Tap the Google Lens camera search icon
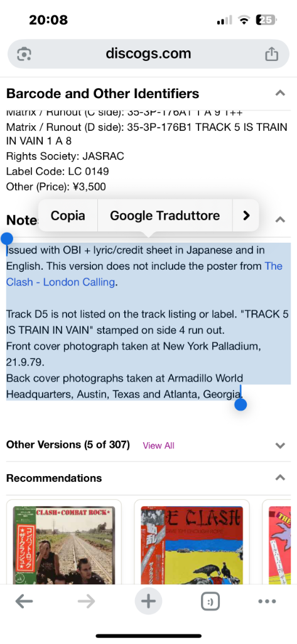The width and height of the screenshot is (297, 644). click(x=24, y=54)
